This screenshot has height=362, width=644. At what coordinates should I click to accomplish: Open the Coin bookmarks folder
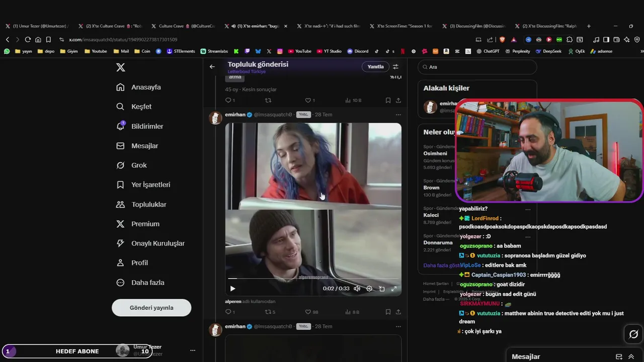pos(142,51)
